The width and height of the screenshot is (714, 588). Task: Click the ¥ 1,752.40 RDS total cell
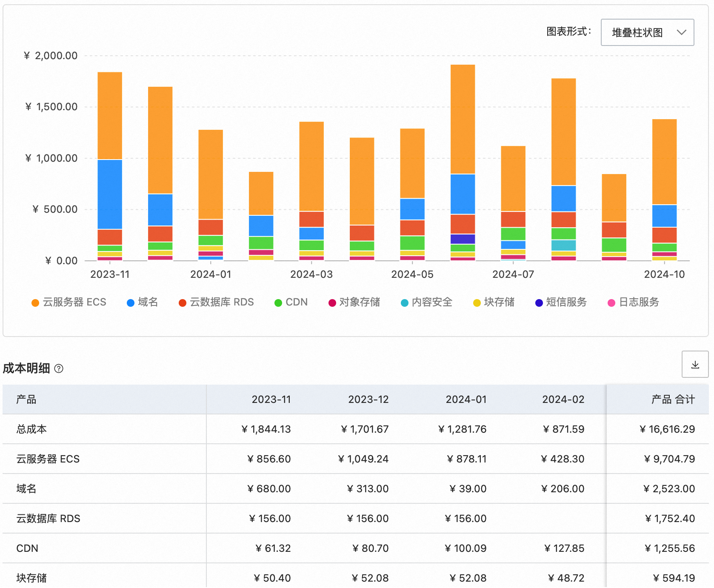coord(670,519)
